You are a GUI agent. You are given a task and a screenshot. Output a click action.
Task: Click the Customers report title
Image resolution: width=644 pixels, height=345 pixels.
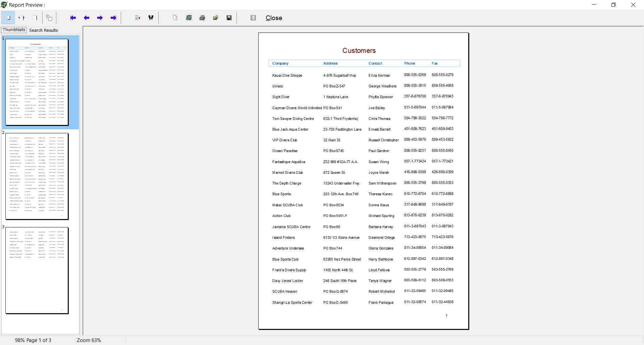(x=359, y=51)
